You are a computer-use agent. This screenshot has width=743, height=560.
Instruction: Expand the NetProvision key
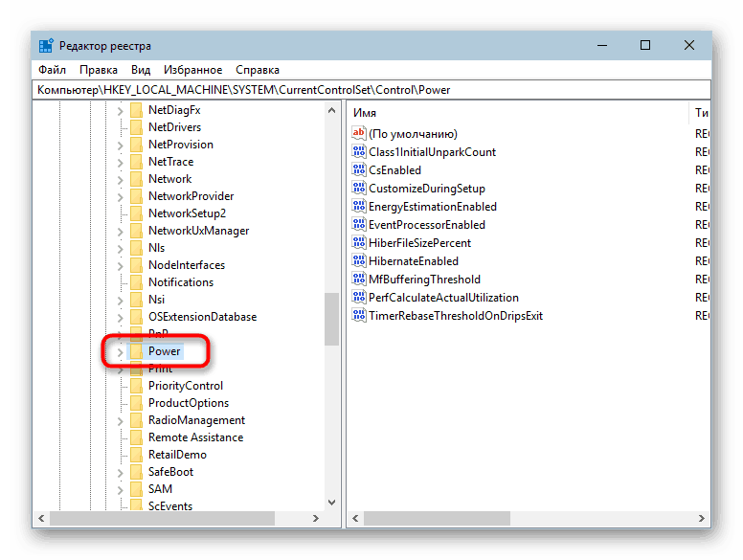tap(120, 146)
